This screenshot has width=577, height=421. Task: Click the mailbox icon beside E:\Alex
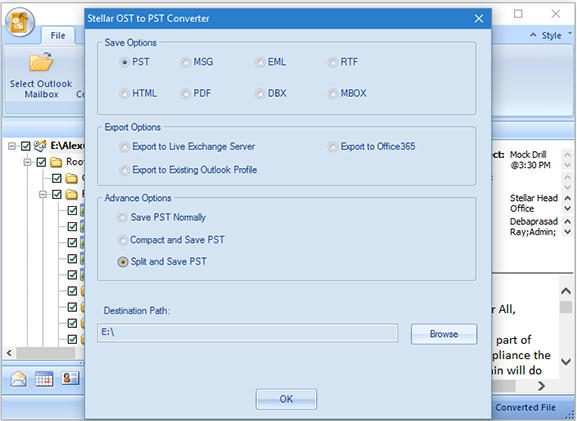(40, 146)
